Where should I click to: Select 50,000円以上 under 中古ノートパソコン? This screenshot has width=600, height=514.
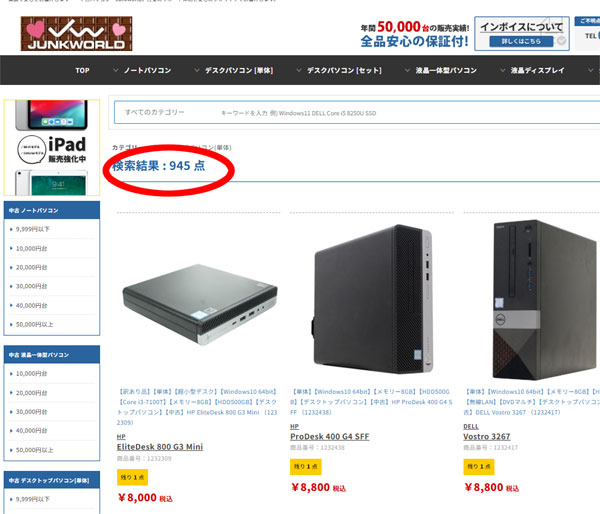(34, 325)
